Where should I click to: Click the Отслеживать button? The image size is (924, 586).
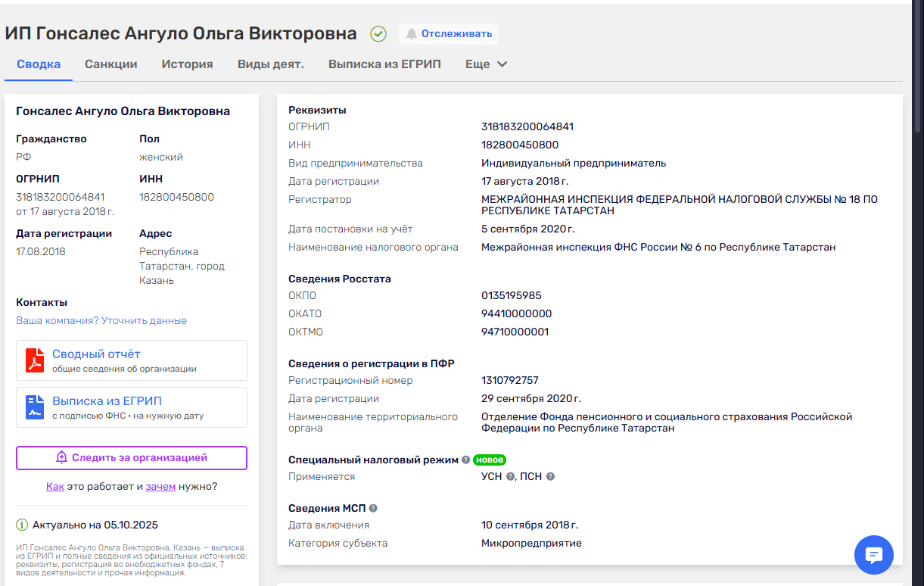(449, 34)
